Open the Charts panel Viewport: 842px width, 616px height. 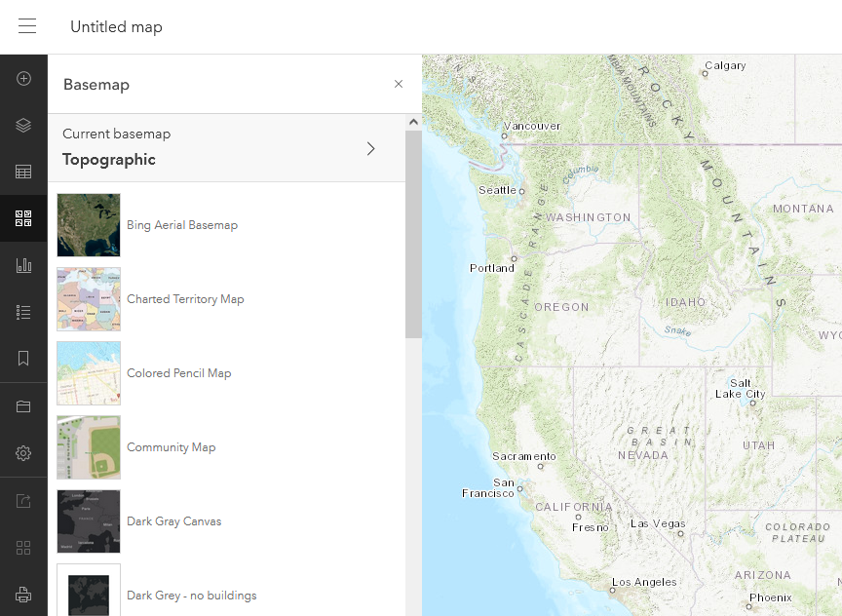(x=23, y=265)
